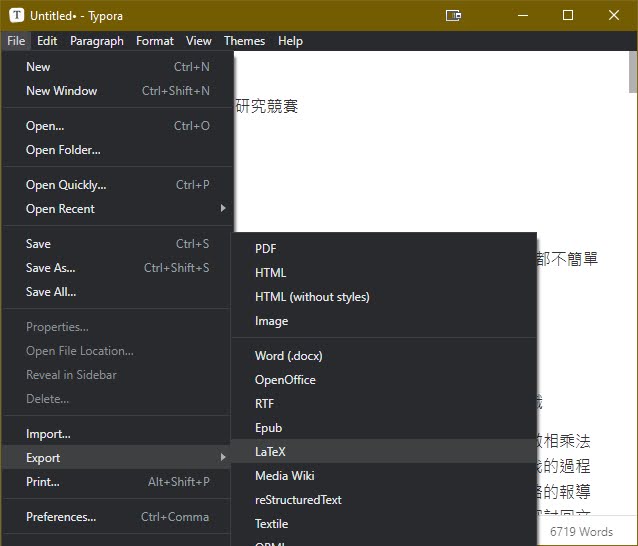Click the 6719 Words counter
The width and height of the screenshot is (638, 546).
point(581,531)
